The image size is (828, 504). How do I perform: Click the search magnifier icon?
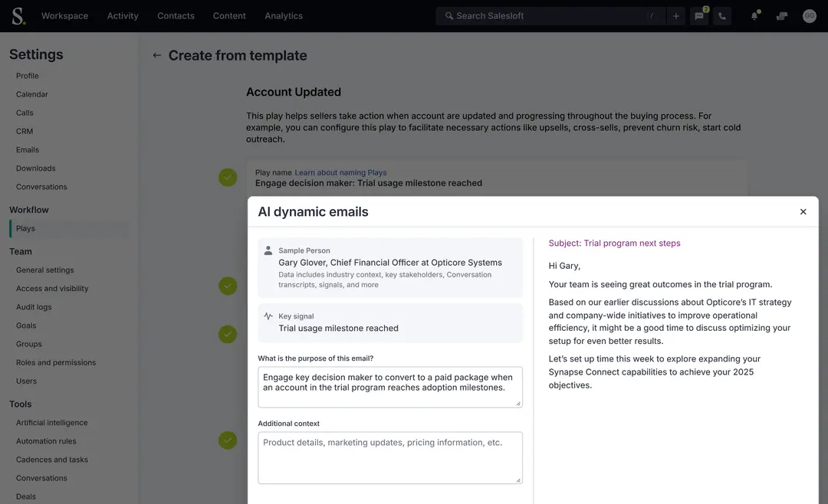449,16
